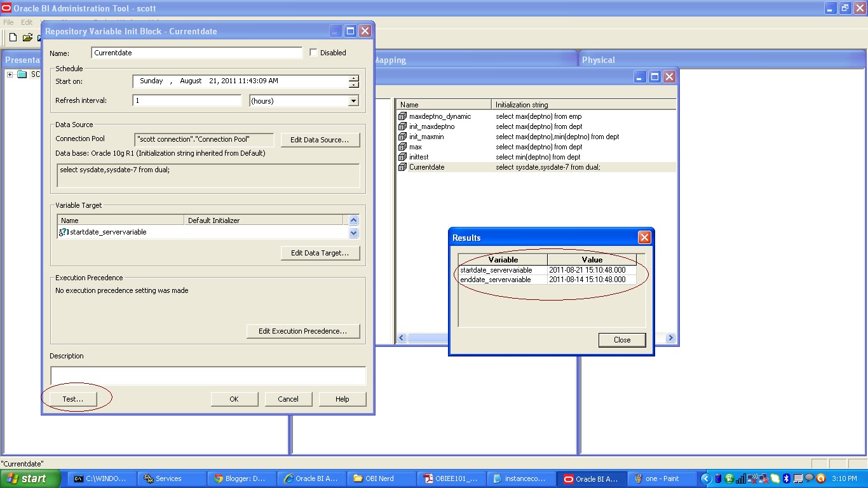Click the Start on date up stepper arrow
This screenshot has height=488, width=868.
[354, 78]
